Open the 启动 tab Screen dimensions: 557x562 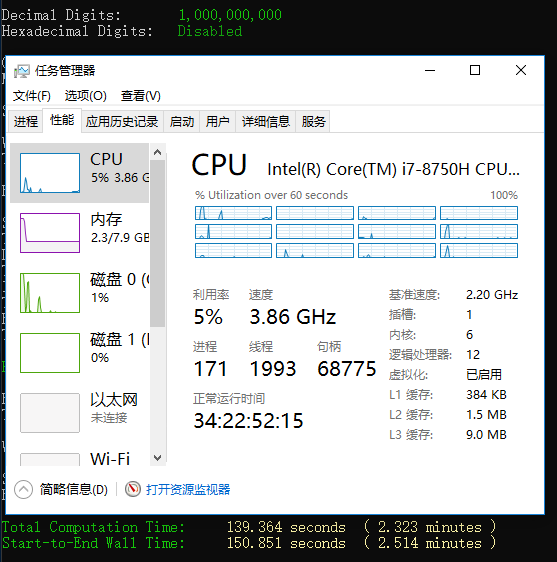[182, 122]
